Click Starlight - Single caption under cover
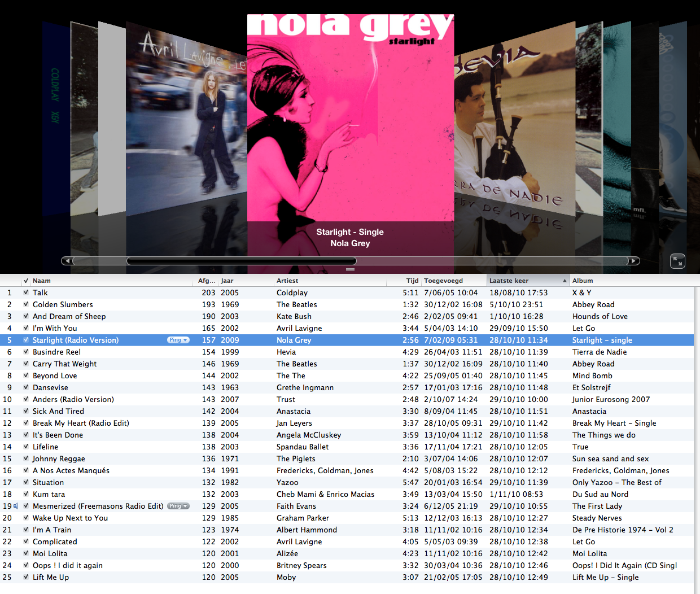This screenshot has width=700, height=594. click(350, 232)
